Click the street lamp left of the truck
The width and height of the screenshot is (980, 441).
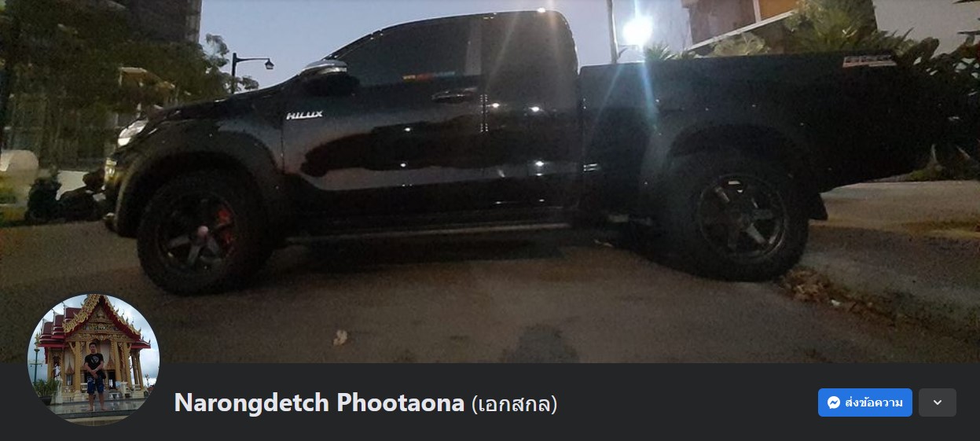coord(251,65)
